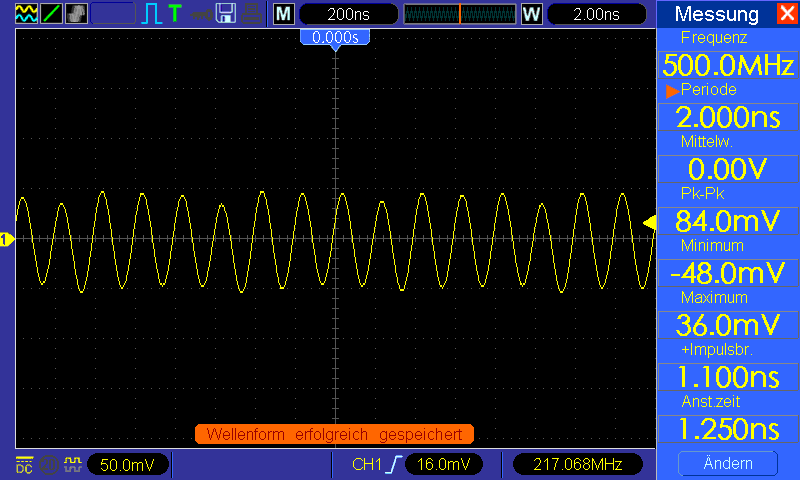
Task: Click the -48.0mV minimum value
Action: pos(728,273)
